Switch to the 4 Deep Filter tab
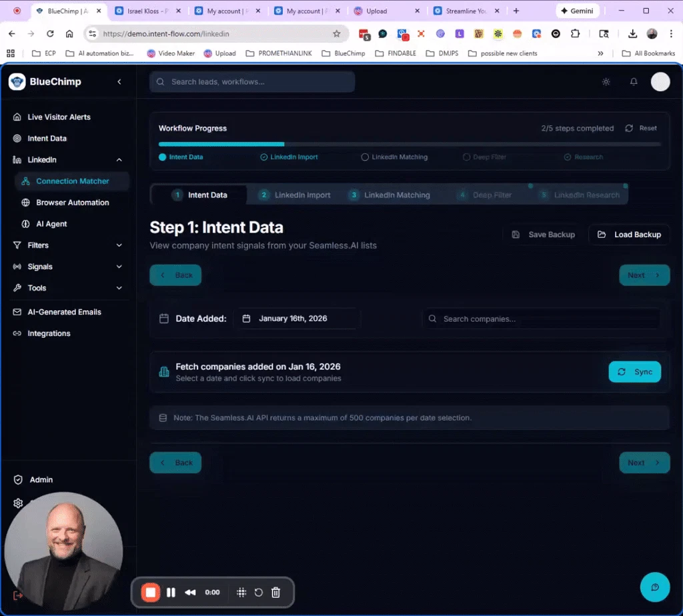 click(x=486, y=195)
